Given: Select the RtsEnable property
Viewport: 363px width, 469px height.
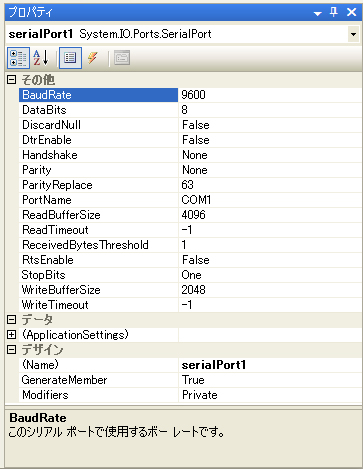Looking at the screenshot, I should click(x=98, y=260).
